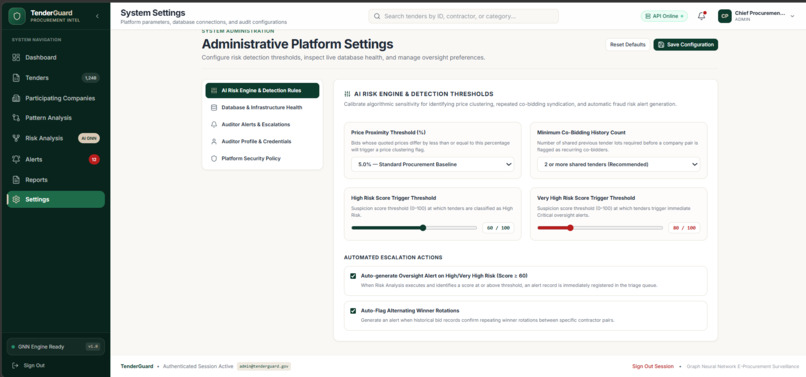Click the sliders icon in thresholds heading
The width and height of the screenshot is (806, 377).
[347, 94]
